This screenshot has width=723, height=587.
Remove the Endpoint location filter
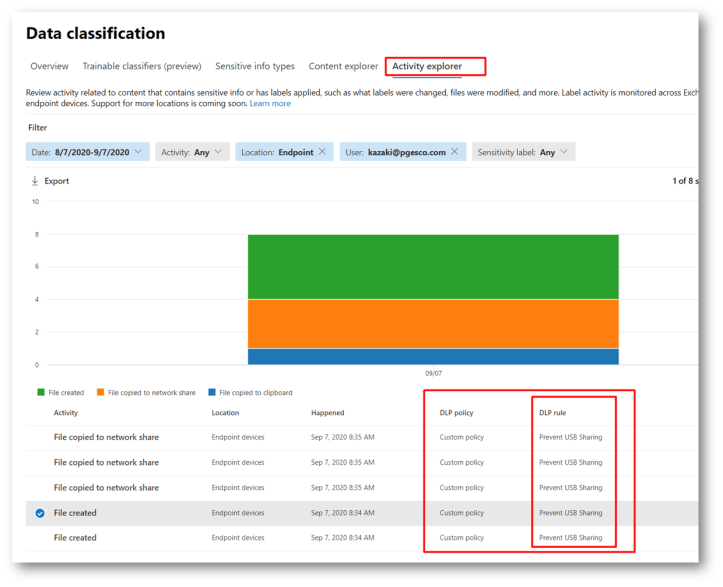pyautogui.click(x=322, y=152)
